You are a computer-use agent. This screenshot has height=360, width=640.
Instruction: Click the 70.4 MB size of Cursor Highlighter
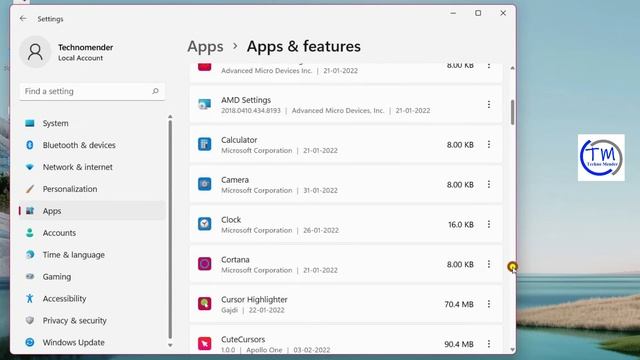coord(459,304)
